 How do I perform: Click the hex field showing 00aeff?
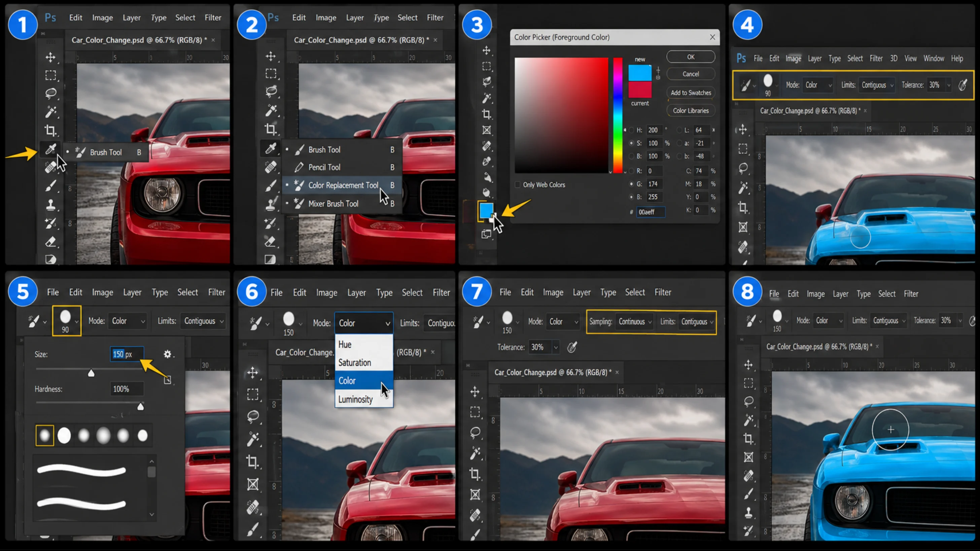pyautogui.click(x=651, y=212)
